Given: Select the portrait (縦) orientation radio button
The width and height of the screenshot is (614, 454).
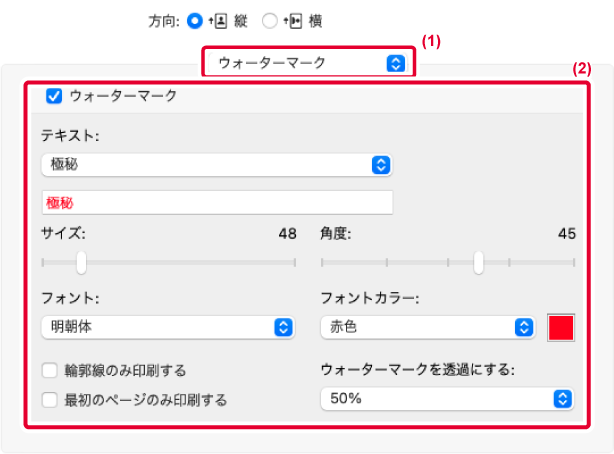Looking at the screenshot, I should (194, 20).
